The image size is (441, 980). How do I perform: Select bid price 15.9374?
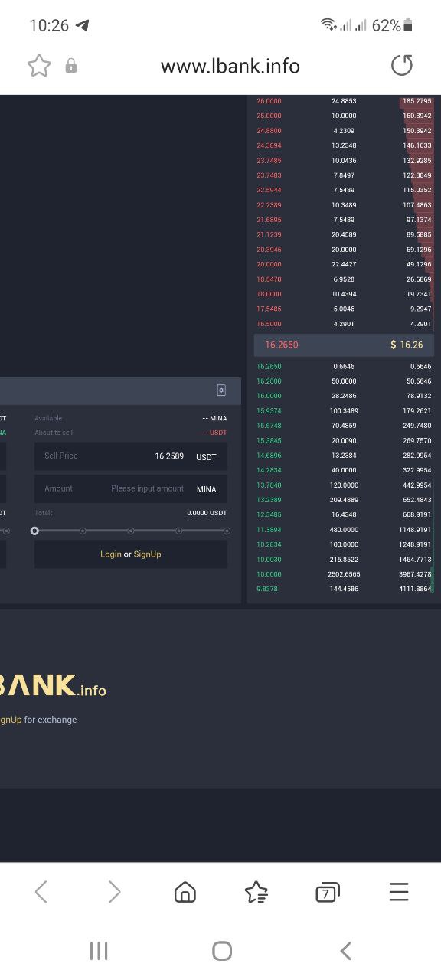[x=269, y=411]
